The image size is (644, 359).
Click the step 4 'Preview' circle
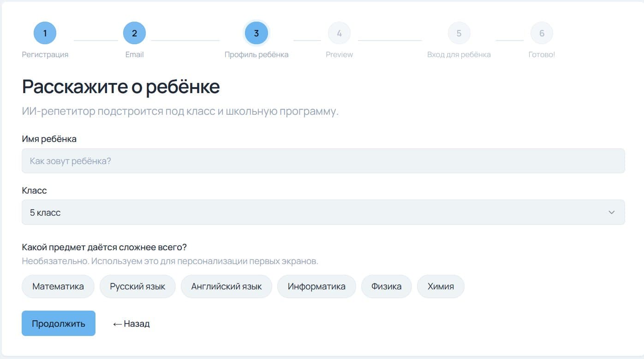pos(339,33)
